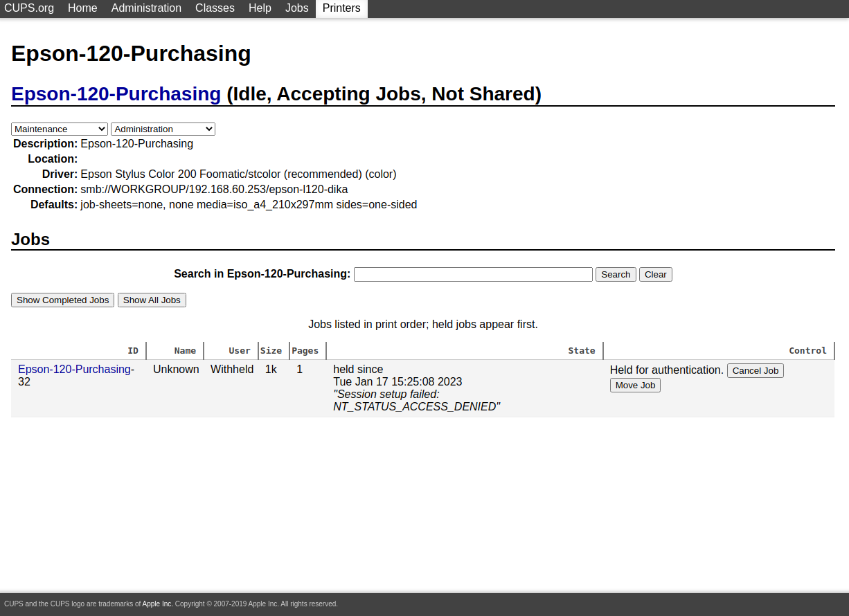Click the Move Job button
Screen dimensions: 849x616
click(635, 385)
